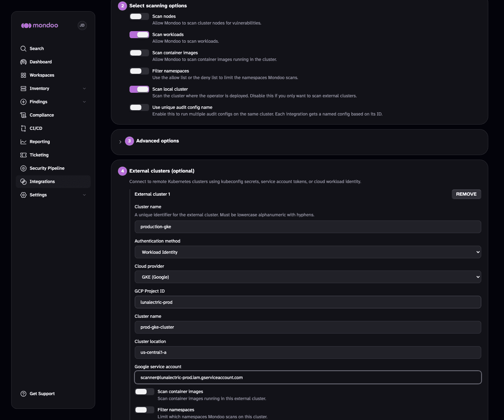
Task: Toggle Filter namespaces for external cluster
Action: 145,410
